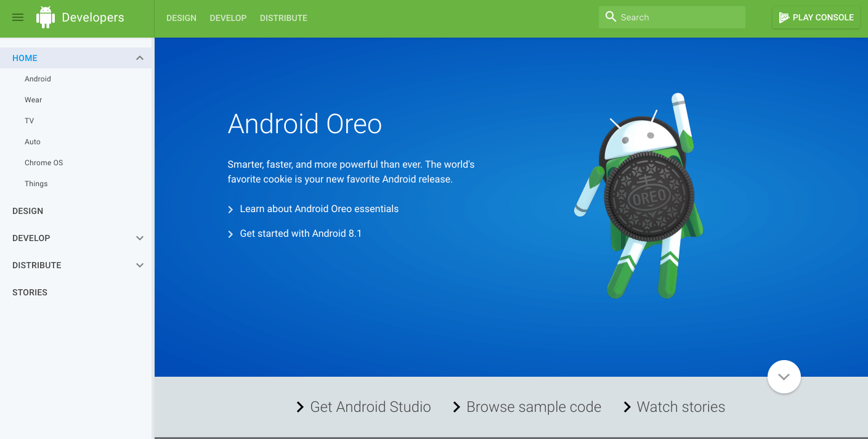Expand the DISTRIBUTE sidebar section
Screen dimensions: 868x439
(140, 265)
